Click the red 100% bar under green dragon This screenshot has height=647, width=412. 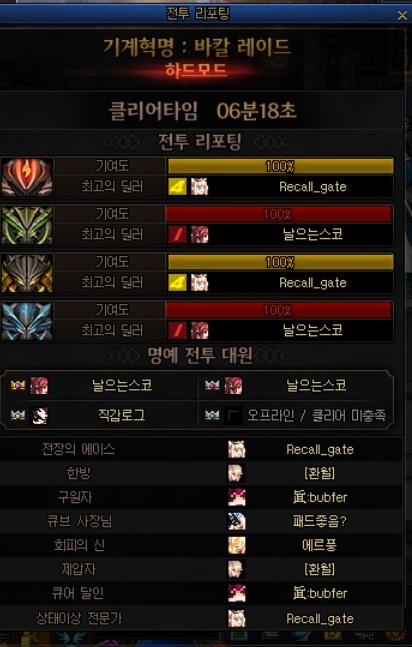(278, 214)
